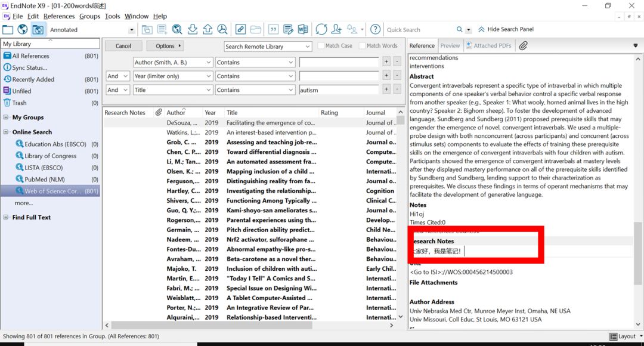The width and height of the screenshot is (644, 346).
Task: Open the Tools menu
Action: [112, 16]
